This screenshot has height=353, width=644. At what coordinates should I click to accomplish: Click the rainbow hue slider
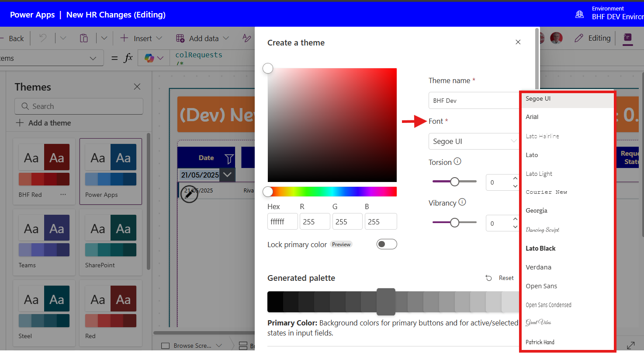pyautogui.click(x=332, y=192)
